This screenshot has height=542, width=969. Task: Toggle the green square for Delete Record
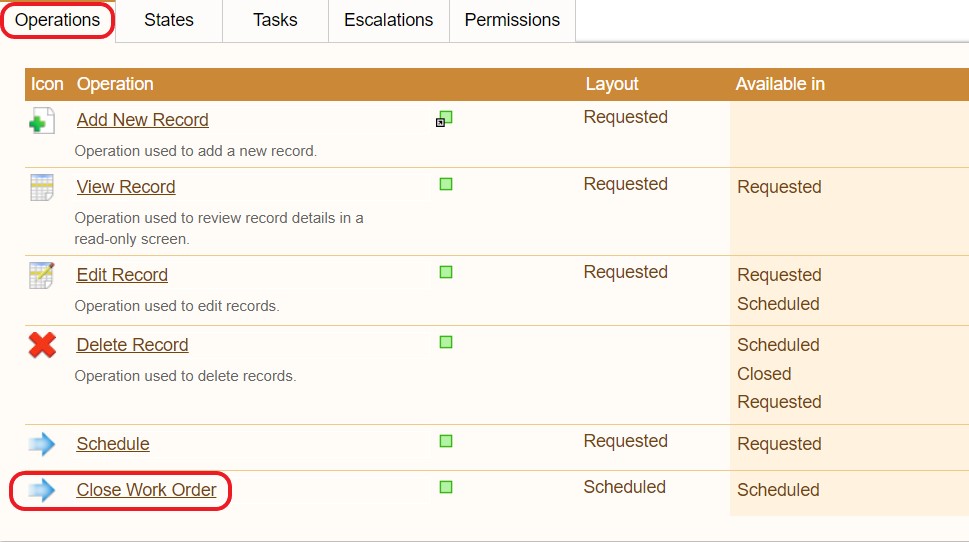[446, 342]
